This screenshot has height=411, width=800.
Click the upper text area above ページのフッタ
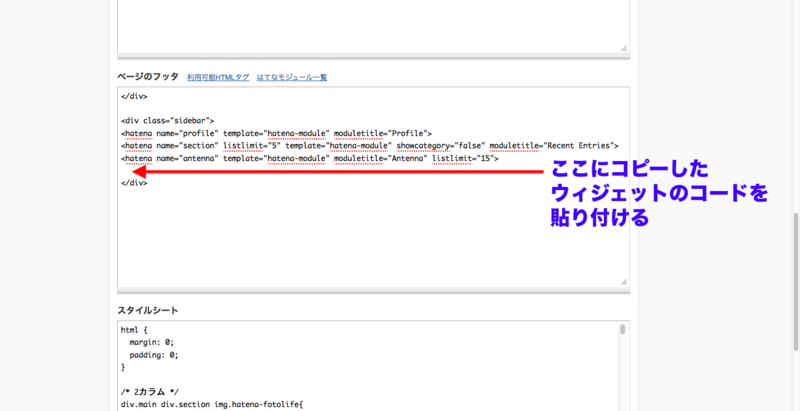373,27
